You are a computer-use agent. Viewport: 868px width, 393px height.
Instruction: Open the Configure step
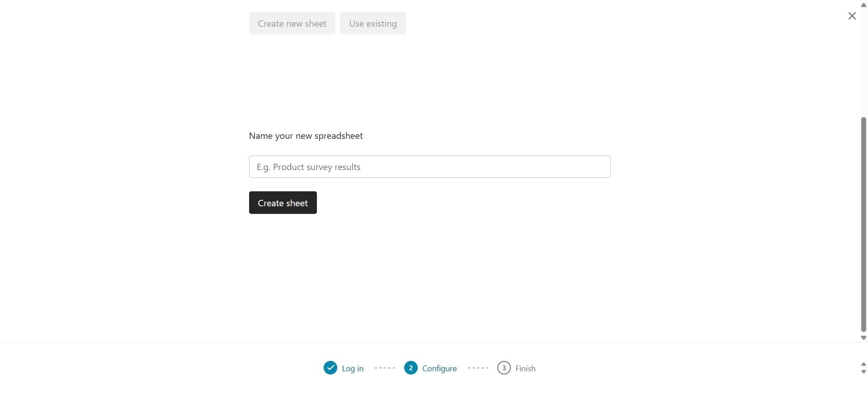coord(440,368)
